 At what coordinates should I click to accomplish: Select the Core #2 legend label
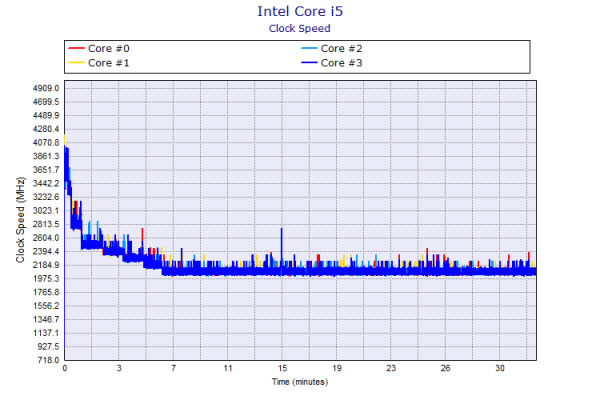341,49
